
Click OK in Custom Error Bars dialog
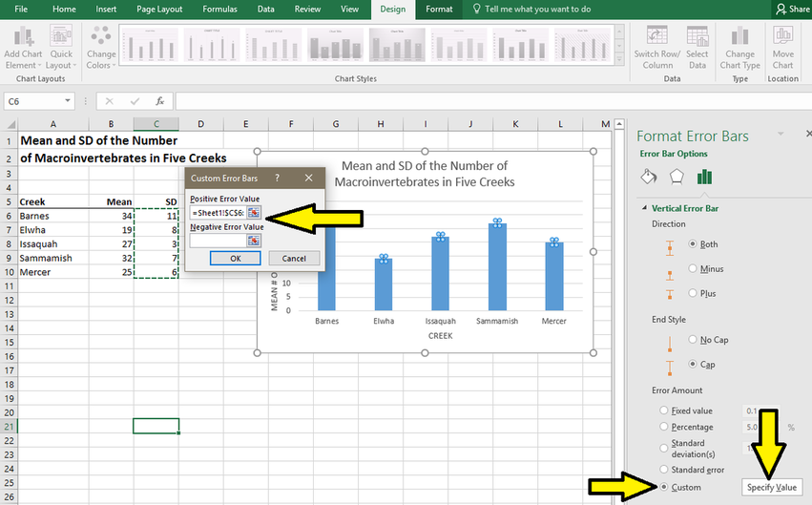pos(235,259)
